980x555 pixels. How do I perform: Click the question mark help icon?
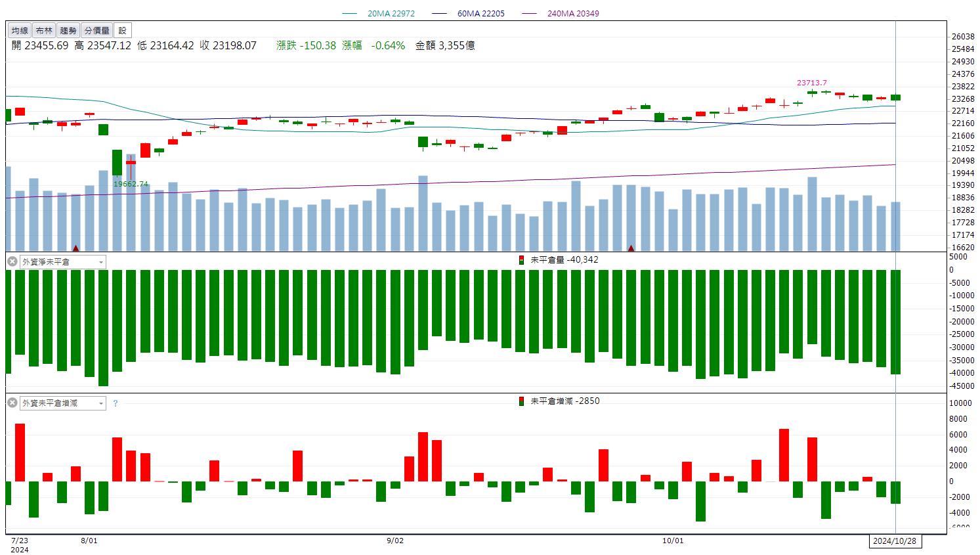tap(116, 403)
